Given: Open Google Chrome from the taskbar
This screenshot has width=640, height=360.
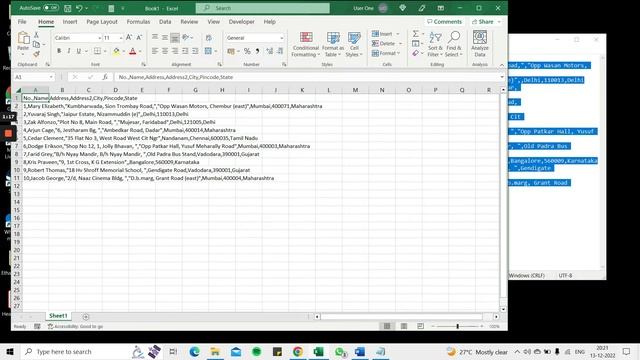Looking at the screenshot, I should [298, 351].
